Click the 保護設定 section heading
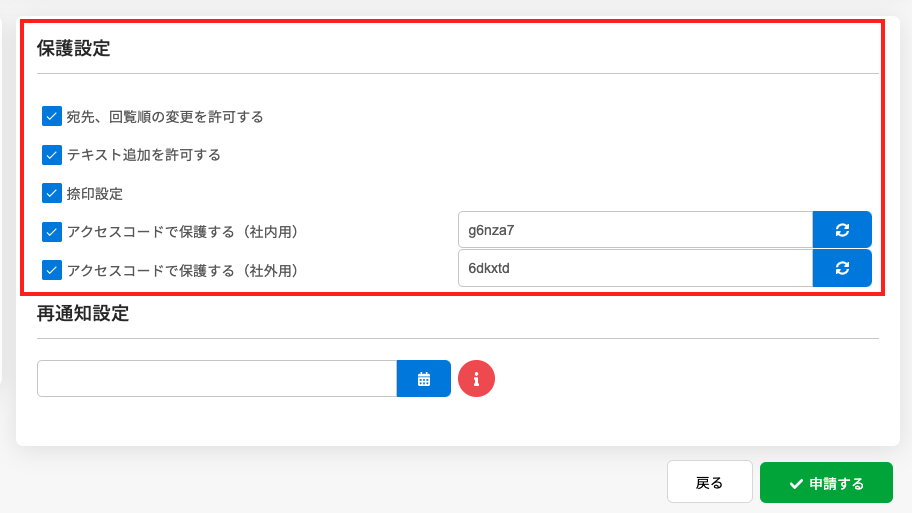 [x=73, y=48]
